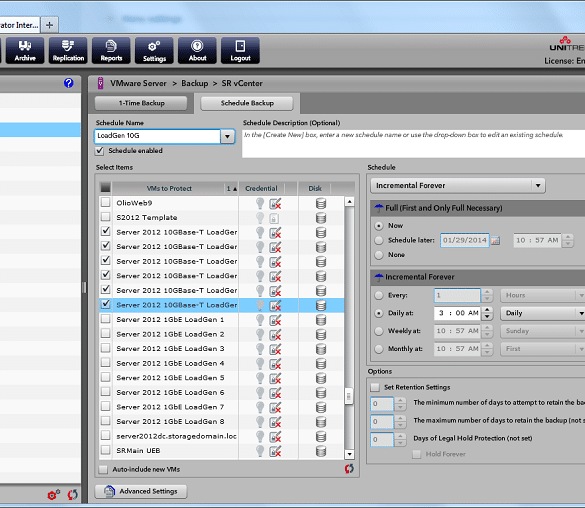Check the OlioWeb9 VM checkbox
Viewport: 585px width, 508px height.
coord(106,202)
